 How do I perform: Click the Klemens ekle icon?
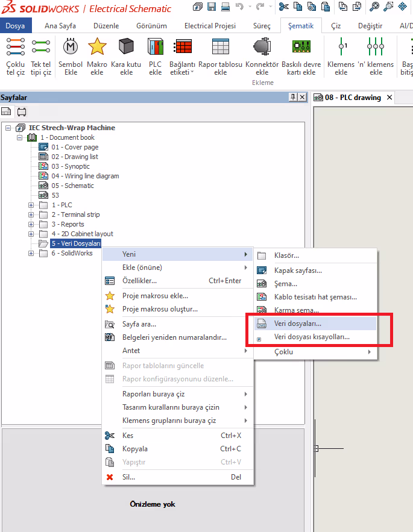341,46
